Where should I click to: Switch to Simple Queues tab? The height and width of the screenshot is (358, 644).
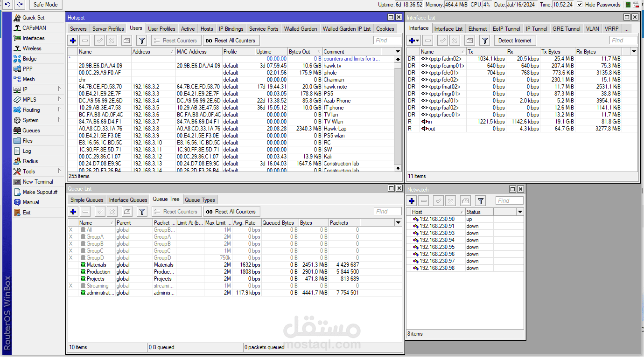click(87, 200)
